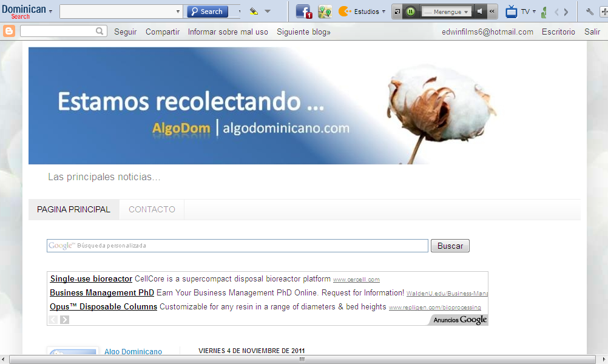
Task: Go to Siguiente blog»
Action: click(303, 32)
